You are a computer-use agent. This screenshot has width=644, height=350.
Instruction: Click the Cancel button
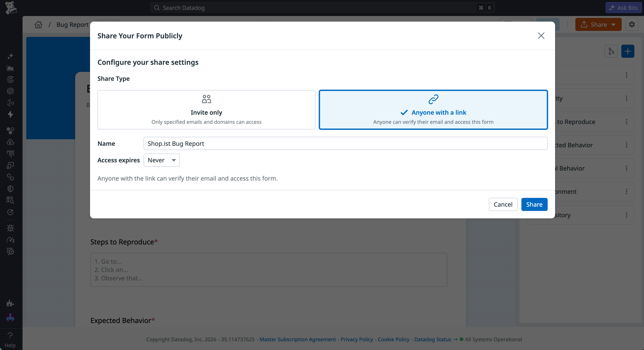tap(503, 204)
